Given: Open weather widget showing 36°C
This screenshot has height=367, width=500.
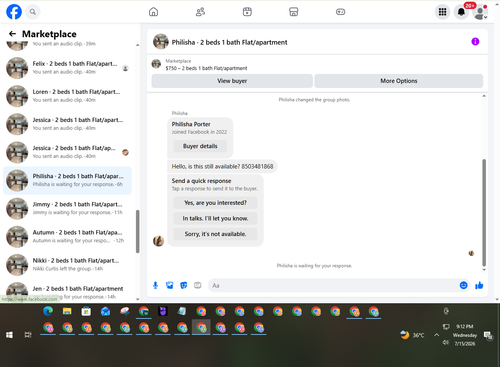Looking at the screenshot, I should click(x=412, y=335).
